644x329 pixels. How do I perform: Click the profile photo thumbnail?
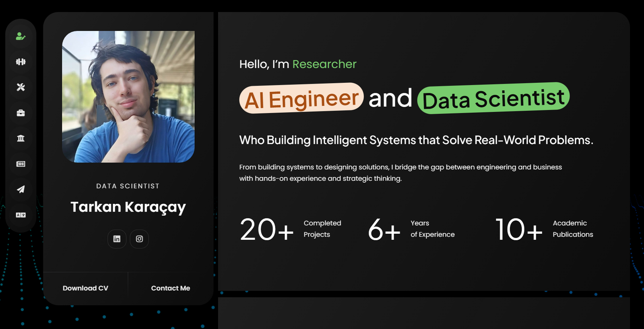pyautogui.click(x=128, y=97)
